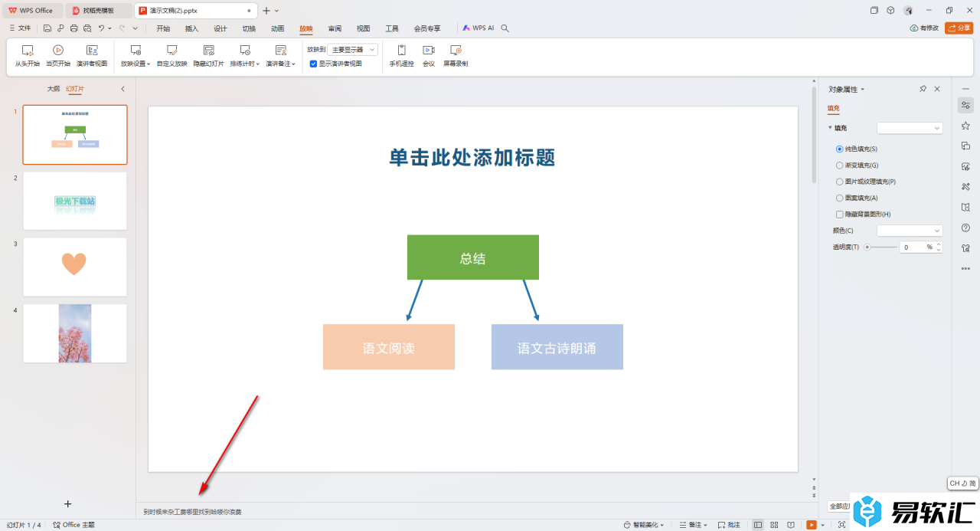Open 颜色(C) color dropdown
The height and width of the screenshot is (531, 980).
[910, 231]
